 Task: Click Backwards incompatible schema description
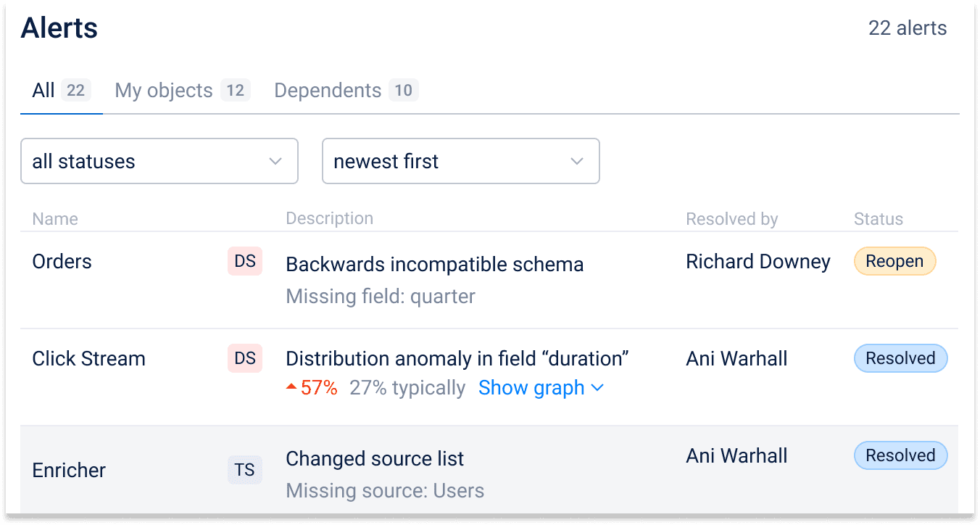[x=435, y=264]
